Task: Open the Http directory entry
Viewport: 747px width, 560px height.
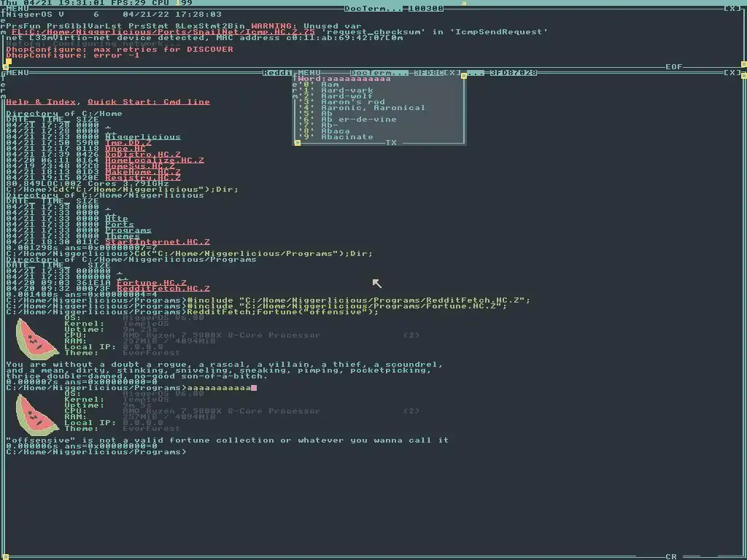Action: point(117,219)
